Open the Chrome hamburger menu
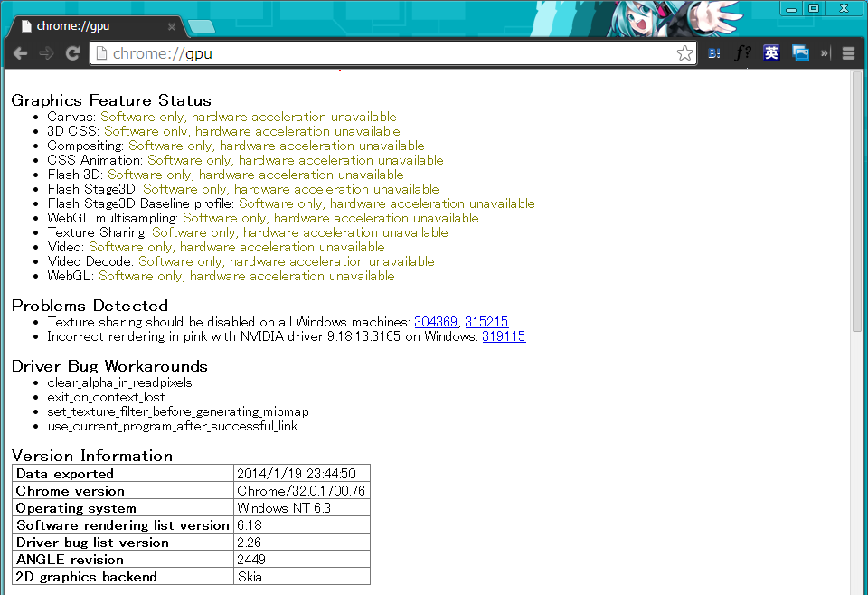 pyautogui.click(x=848, y=53)
